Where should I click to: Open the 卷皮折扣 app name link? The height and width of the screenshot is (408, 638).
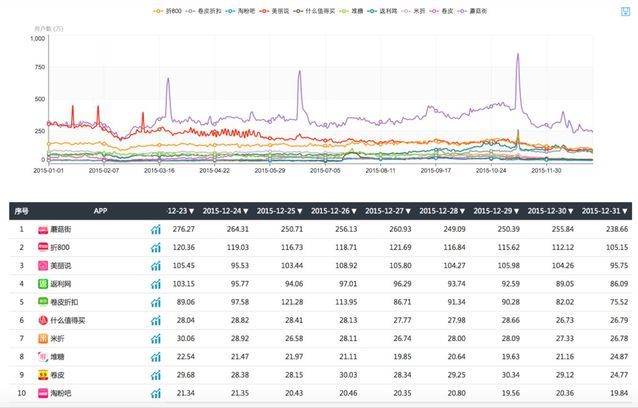[x=64, y=302]
